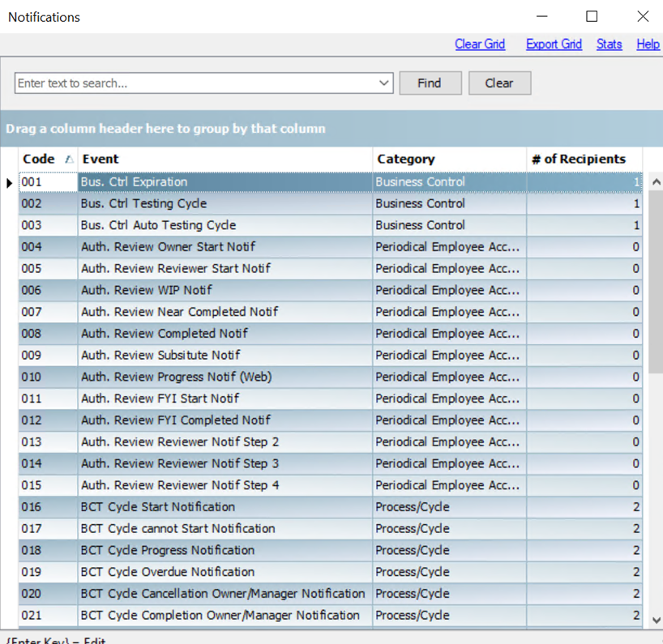Screen dimensions: 663x644
Task: Click the row indicator arrow for row 001
Action: 10,183
